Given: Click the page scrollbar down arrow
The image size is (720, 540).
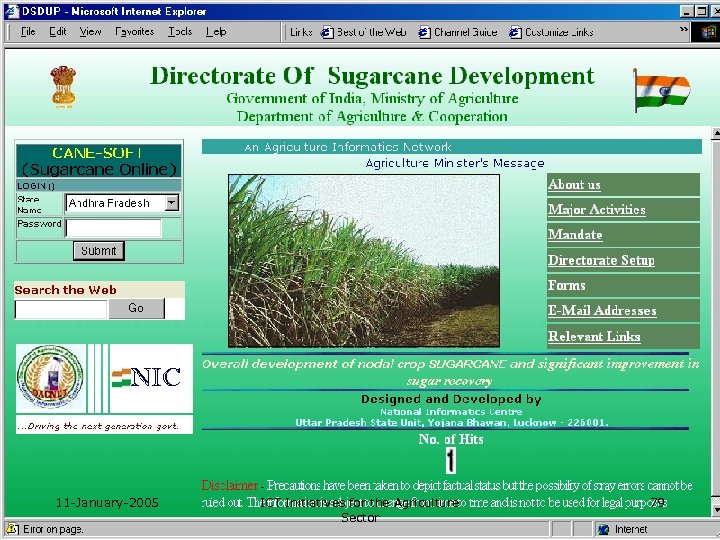Looking at the screenshot, I should pos(716,509).
